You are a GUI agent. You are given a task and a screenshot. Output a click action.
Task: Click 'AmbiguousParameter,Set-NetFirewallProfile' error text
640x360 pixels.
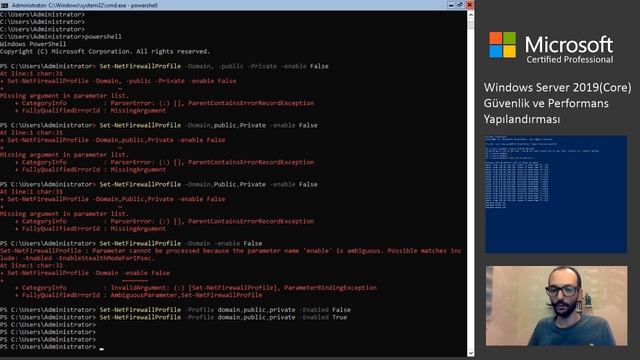[x=186, y=295]
